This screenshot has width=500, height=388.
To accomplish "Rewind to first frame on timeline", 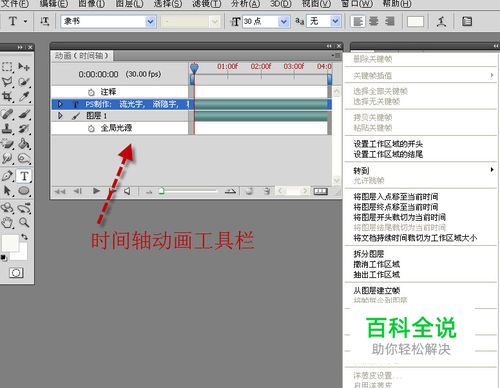I will (60, 191).
